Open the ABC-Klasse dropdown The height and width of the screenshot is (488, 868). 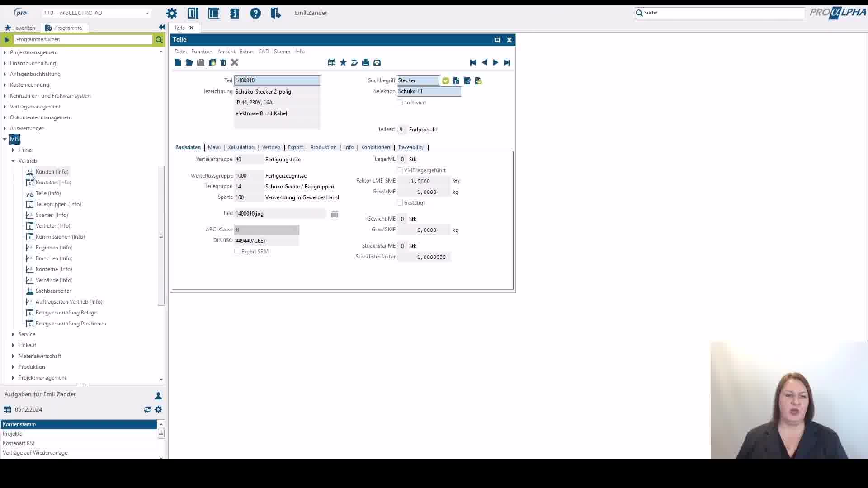267,230
